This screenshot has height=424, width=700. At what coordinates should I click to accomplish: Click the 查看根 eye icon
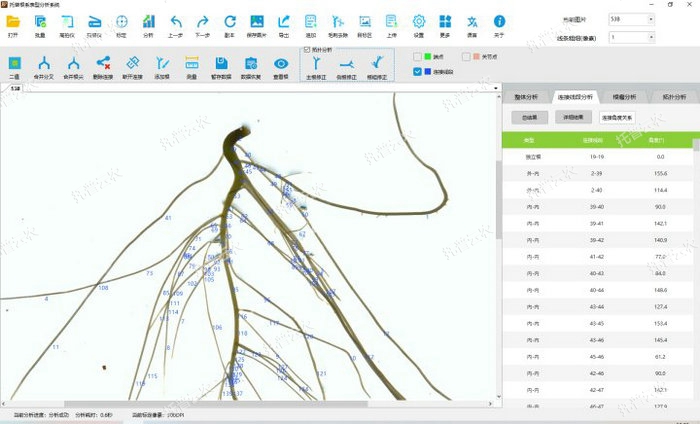[281, 66]
